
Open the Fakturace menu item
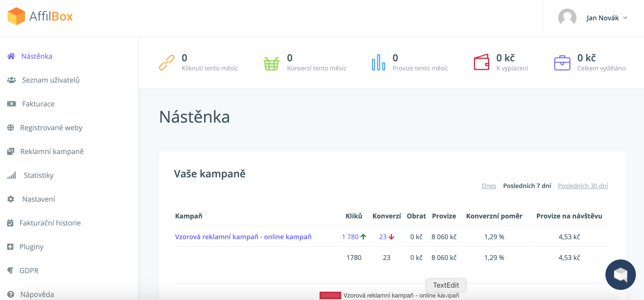coord(38,104)
